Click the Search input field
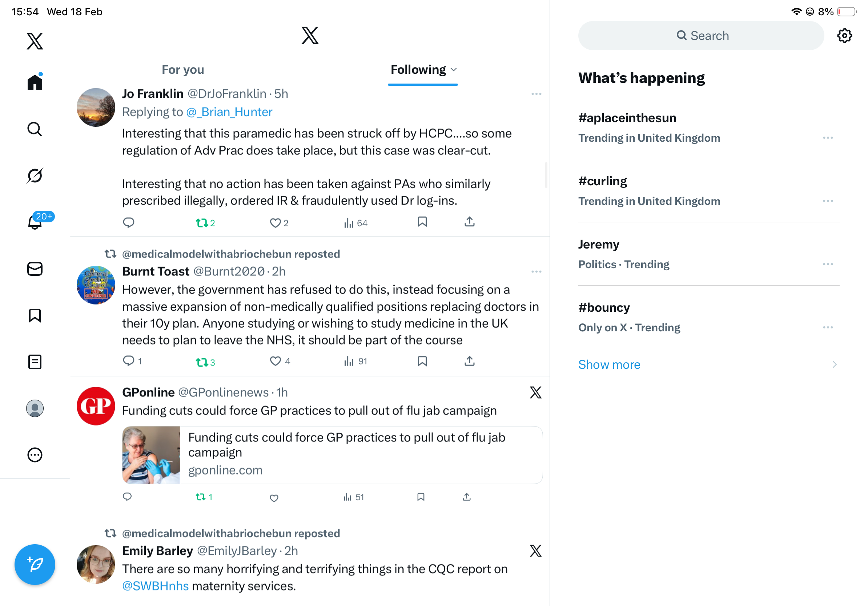 701,36
